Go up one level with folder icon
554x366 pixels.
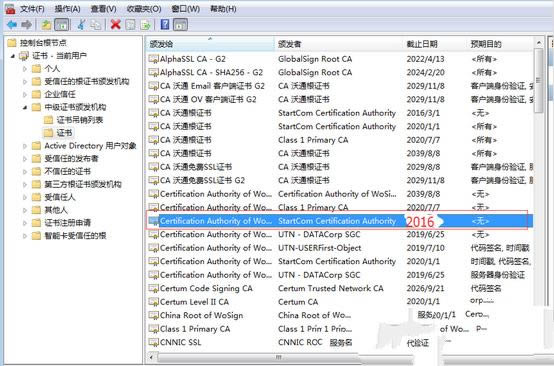pyautogui.click(x=46, y=25)
